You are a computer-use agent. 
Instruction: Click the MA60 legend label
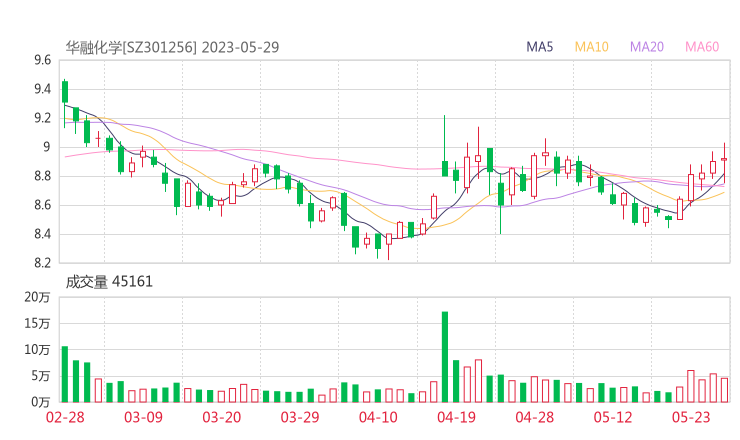702,47
